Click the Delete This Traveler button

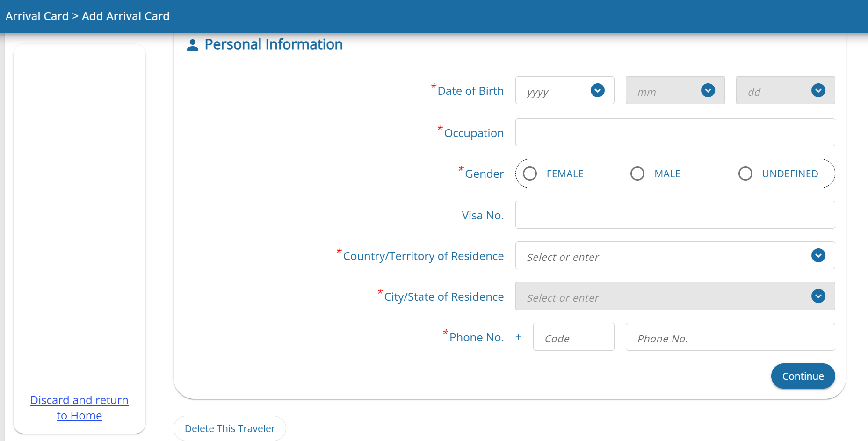tap(230, 428)
